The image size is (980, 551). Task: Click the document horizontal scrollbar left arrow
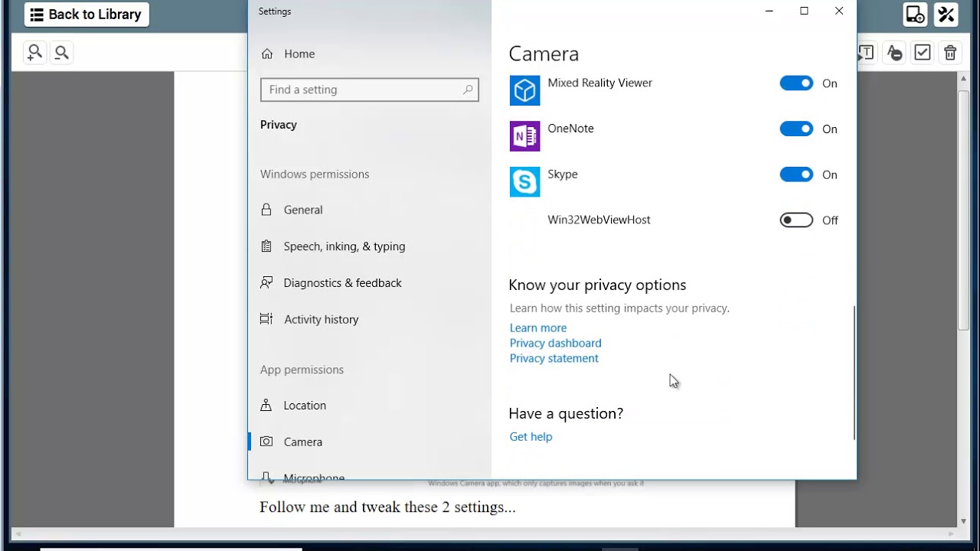tap(18, 533)
